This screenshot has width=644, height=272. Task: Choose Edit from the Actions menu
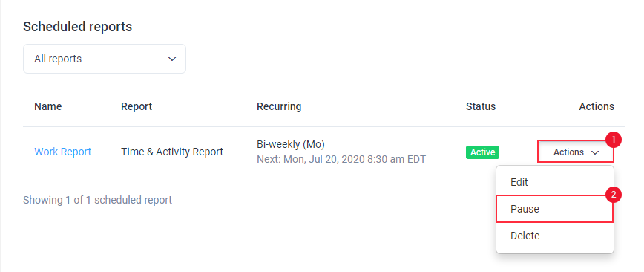tap(555, 182)
